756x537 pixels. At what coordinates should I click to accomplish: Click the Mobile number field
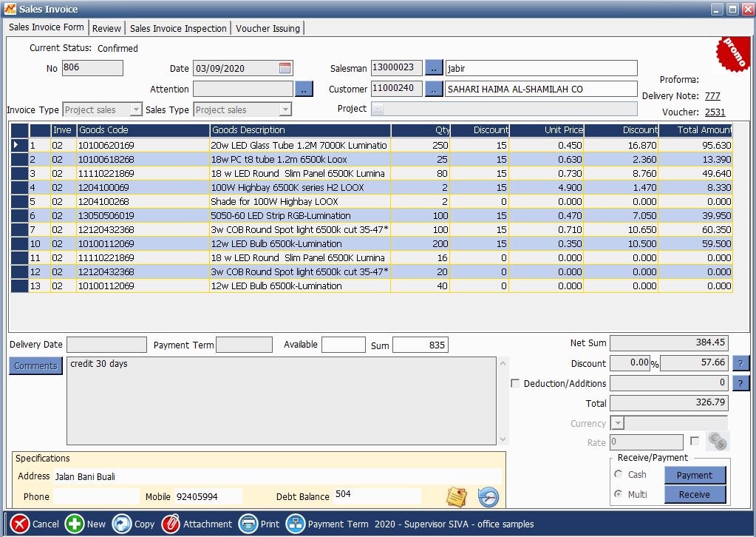coord(208,496)
